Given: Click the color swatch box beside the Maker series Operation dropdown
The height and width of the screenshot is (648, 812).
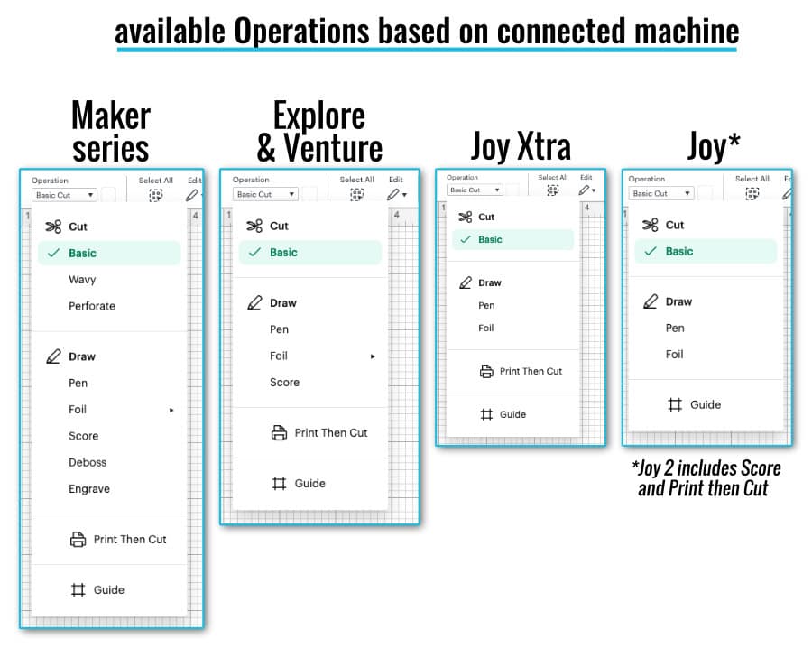Looking at the screenshot, I should coord(109,195).
